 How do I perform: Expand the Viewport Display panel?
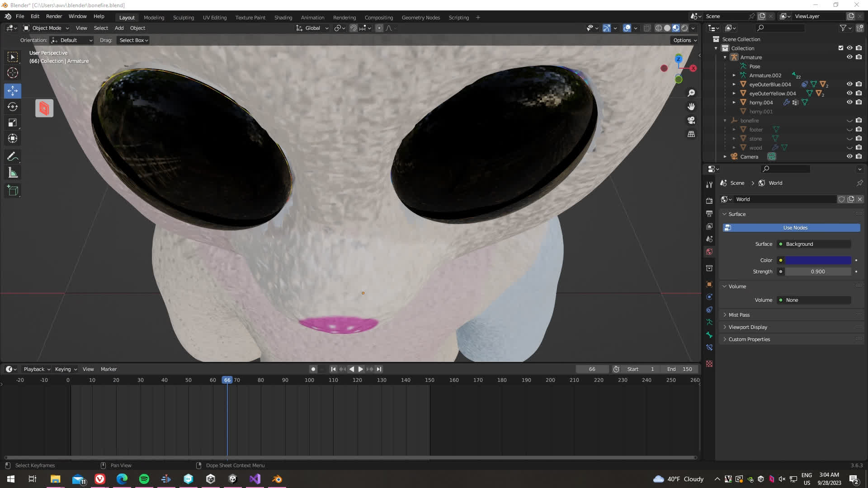point(747,327)
